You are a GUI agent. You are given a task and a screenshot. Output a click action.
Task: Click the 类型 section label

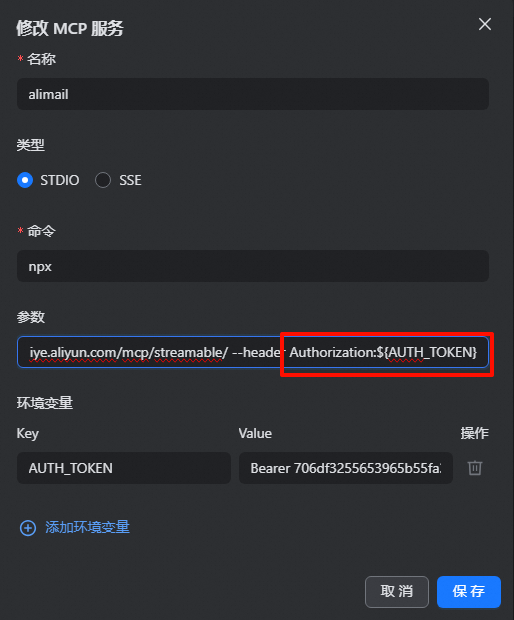(30, 145)
